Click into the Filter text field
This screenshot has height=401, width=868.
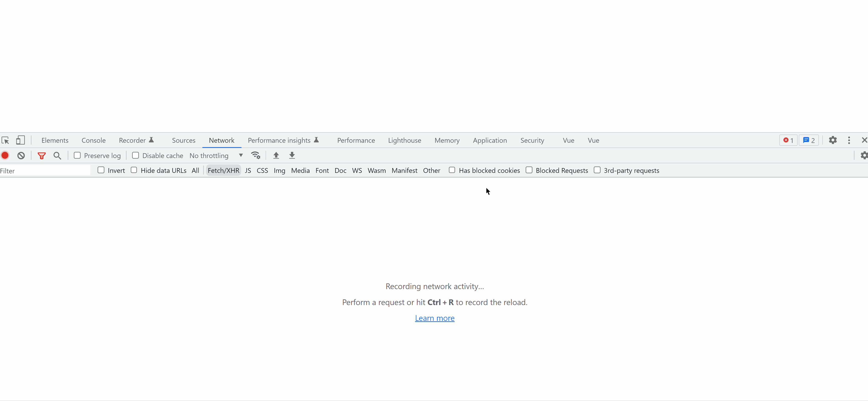pyautogui.click(x=45, y=171)
